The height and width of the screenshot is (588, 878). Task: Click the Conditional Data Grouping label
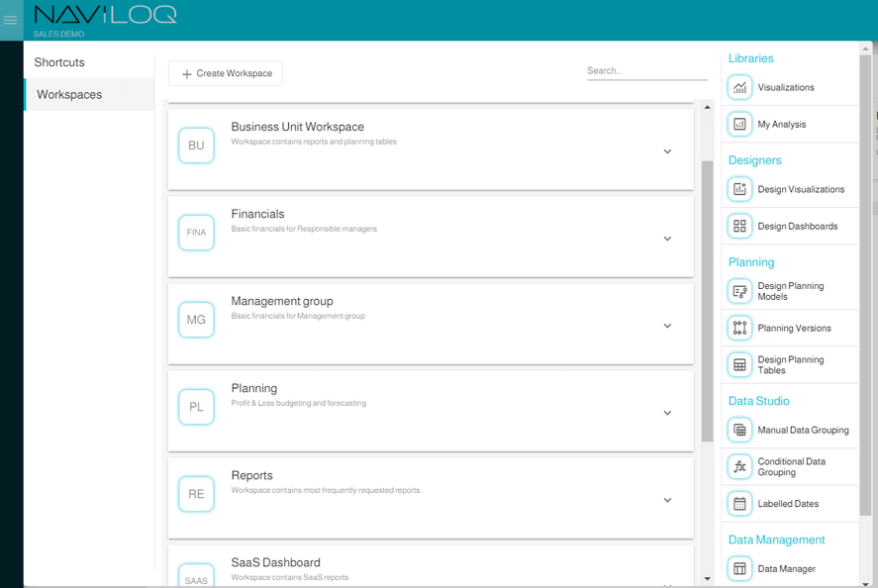791,467
